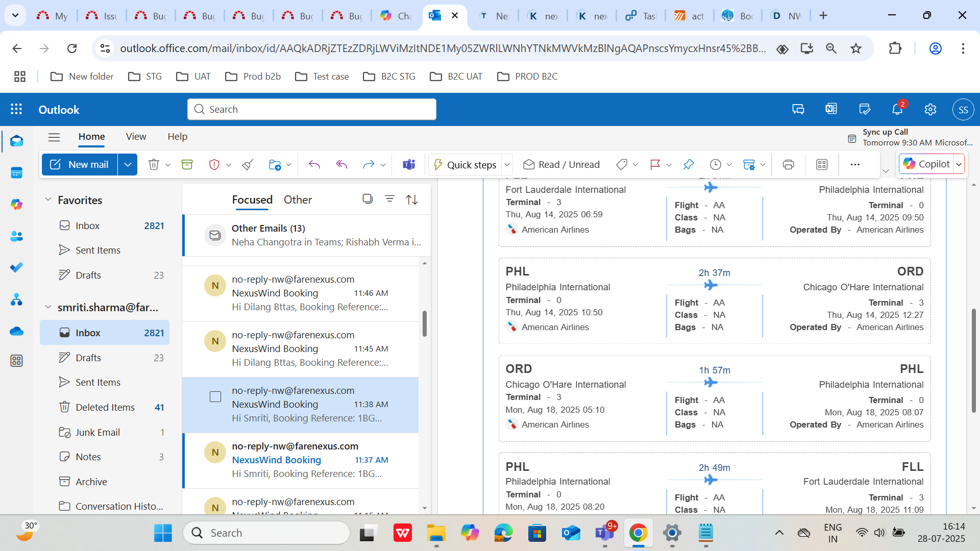The height and width of the screenshot is (551, 980).
Task: Open the Teams chat icon in header
Action: 798,109
